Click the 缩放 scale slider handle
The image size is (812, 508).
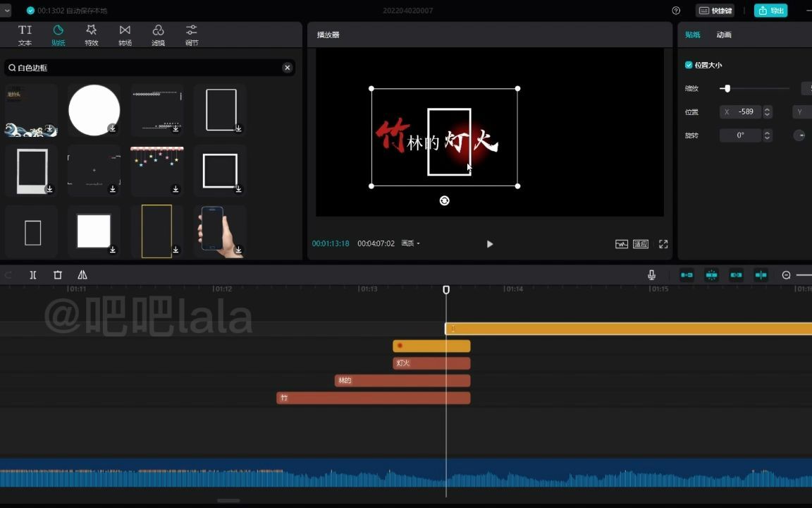click(727, 89)
